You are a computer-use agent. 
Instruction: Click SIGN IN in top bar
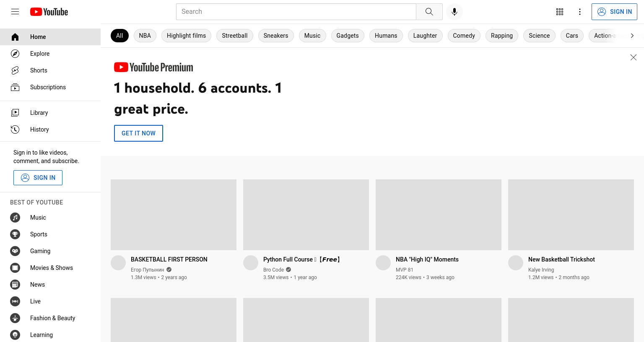[x=614, y=12]
